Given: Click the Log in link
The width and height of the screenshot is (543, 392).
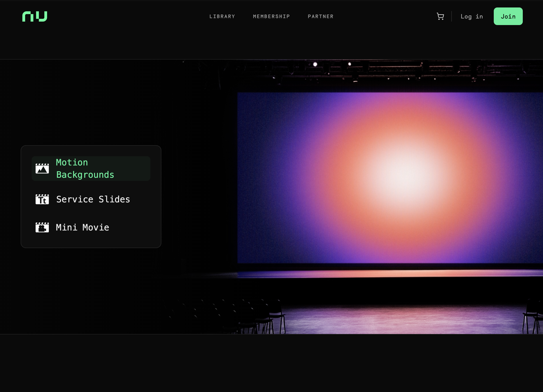Looking at the screenshot, I should coord(472,16).
